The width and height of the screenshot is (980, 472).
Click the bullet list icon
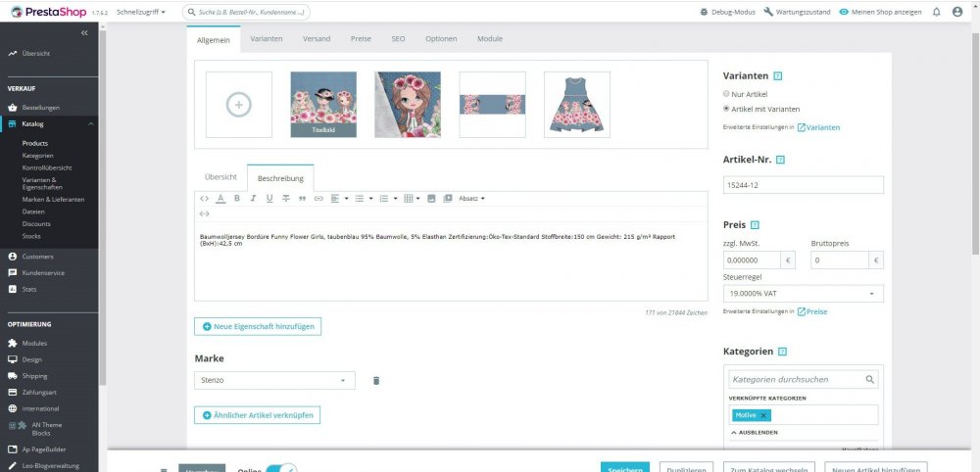360,199
